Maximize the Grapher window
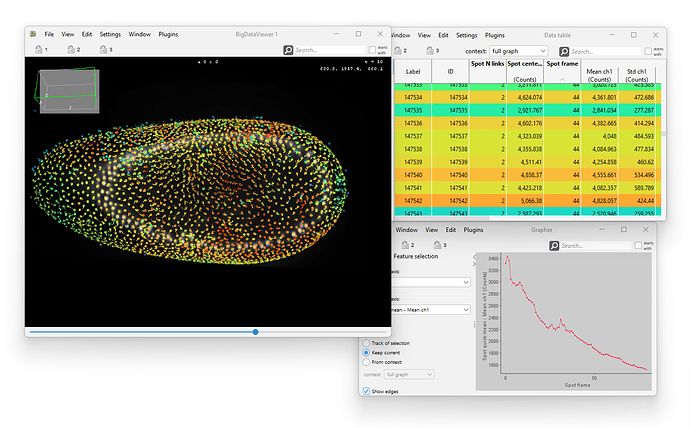 coord(624,229)
